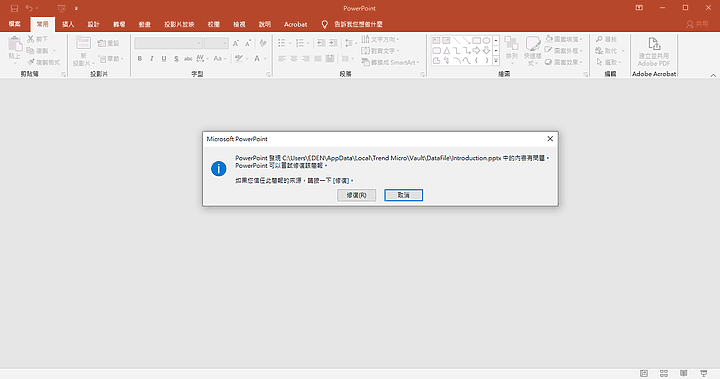Open the 檔案 (File) tab
Screen dimensions: 720x379
(x=15, y=24)
